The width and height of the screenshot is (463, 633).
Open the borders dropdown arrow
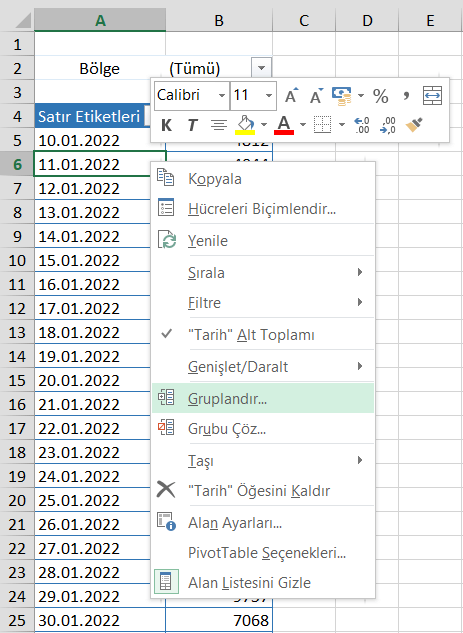(341, 124)
